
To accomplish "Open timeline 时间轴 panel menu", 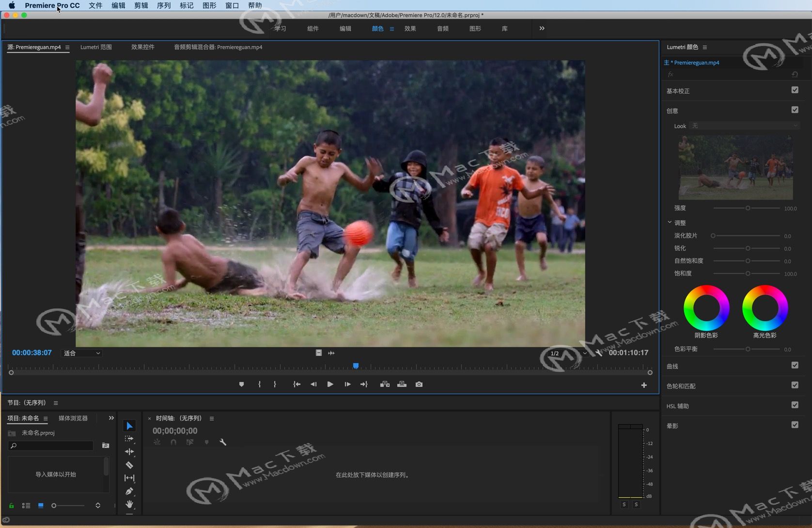I will 212,418.
